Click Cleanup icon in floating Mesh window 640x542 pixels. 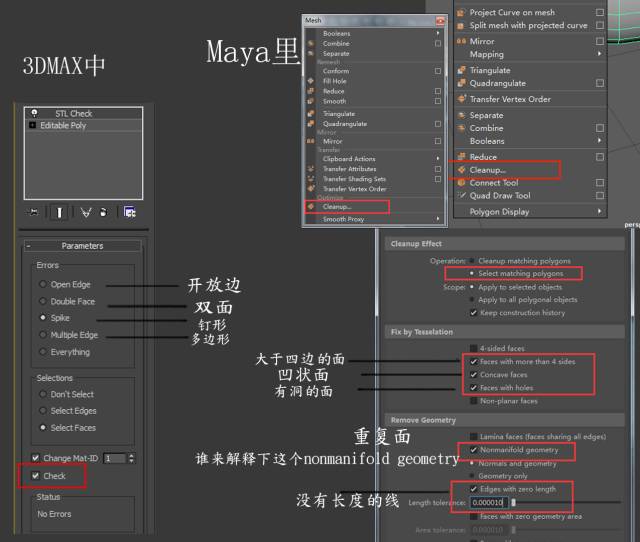[311, 207]
